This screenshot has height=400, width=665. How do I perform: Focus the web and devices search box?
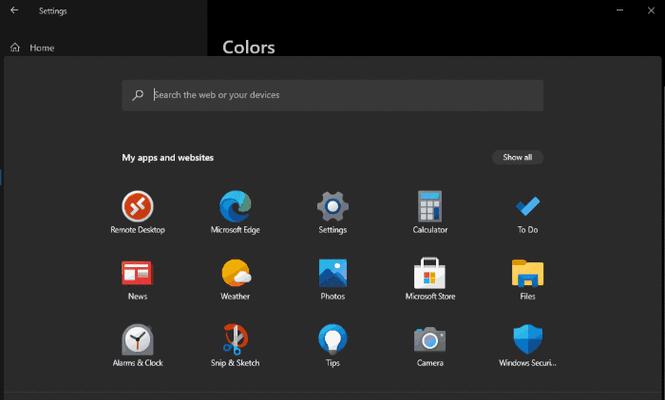pos(332,95)
